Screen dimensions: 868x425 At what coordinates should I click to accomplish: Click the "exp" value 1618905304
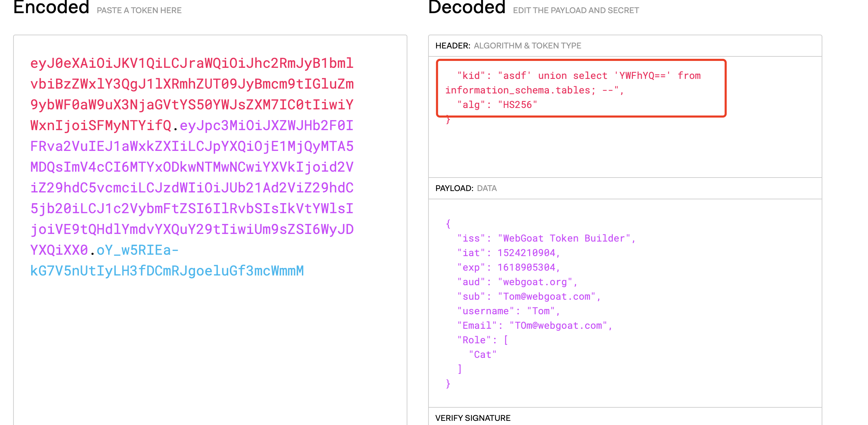[526, 268]
